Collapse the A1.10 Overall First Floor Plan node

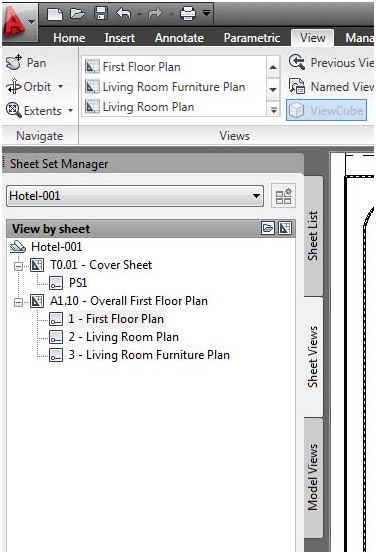tap(18, 302)
